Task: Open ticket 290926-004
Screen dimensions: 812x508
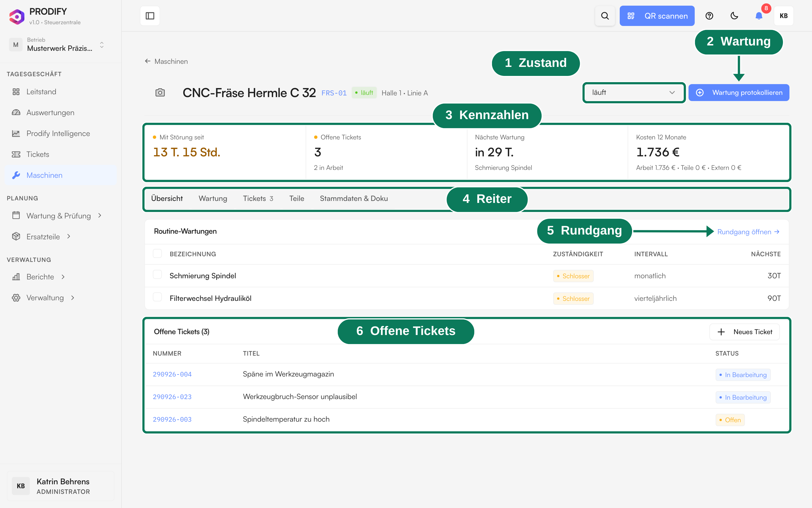Action: pos(172,374)
